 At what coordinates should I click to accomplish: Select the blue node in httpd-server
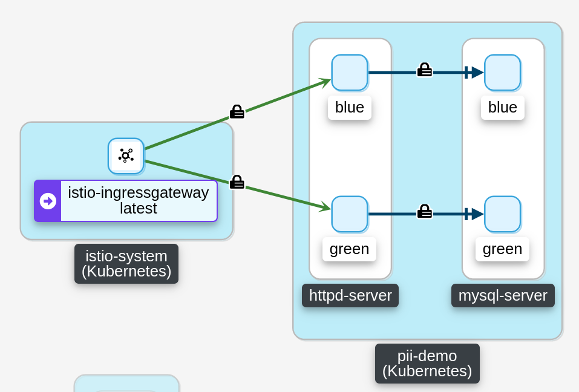tap(350, 73)
